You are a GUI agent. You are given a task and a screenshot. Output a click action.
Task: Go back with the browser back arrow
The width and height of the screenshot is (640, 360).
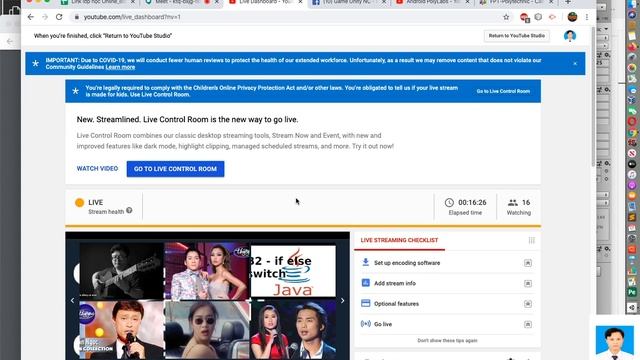click(x=31, y=17)
